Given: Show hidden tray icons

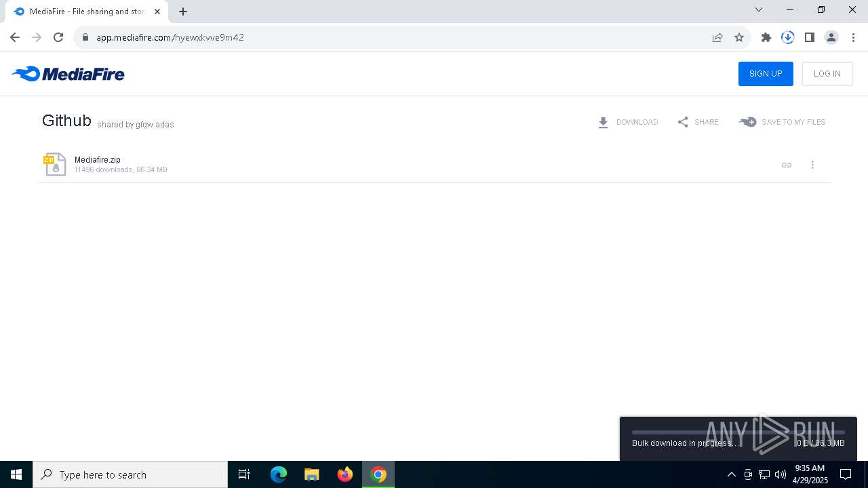Looking at the screenshot, I should (731, 474).
